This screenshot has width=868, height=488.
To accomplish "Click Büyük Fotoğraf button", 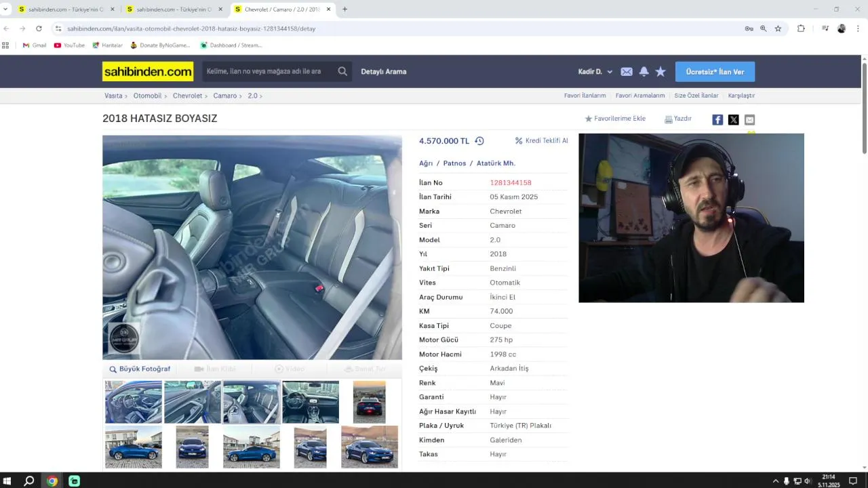I will point(140,369).
